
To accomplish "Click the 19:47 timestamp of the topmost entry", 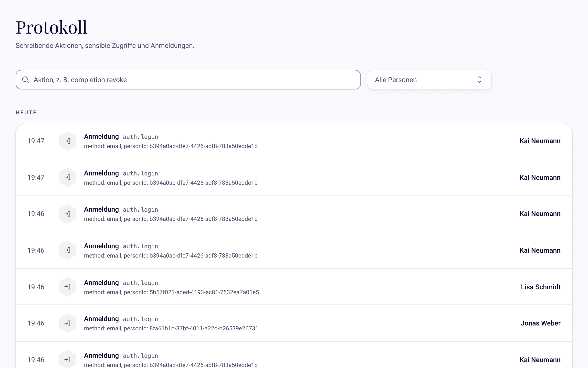I will click(36, 141).
